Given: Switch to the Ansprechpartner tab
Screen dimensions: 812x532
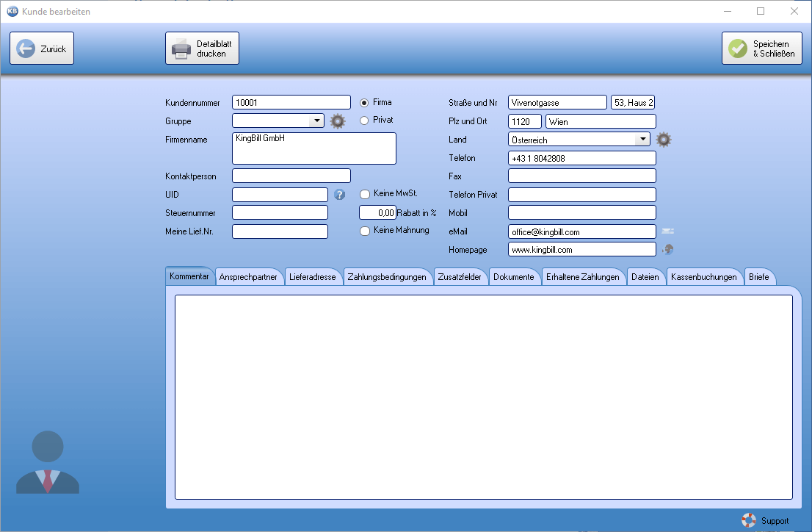Looking at the screenshot, I should pos(248,277).
